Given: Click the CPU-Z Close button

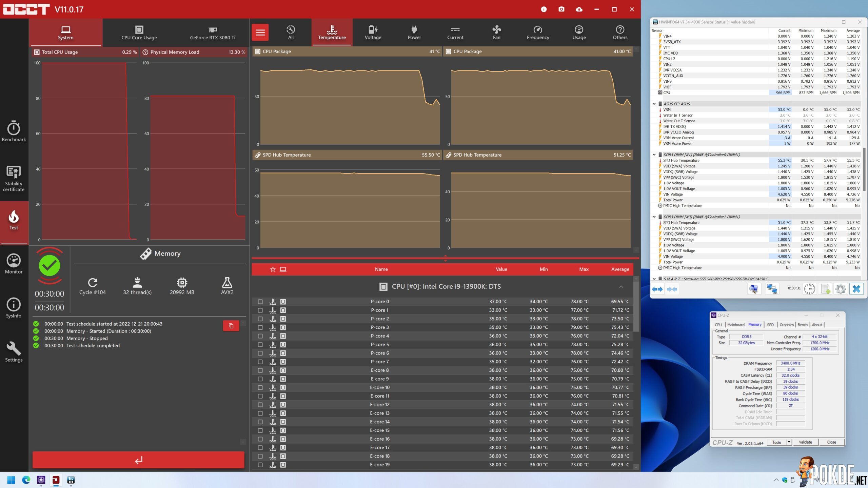Looking at the screenshot, I should pos(831,442).
